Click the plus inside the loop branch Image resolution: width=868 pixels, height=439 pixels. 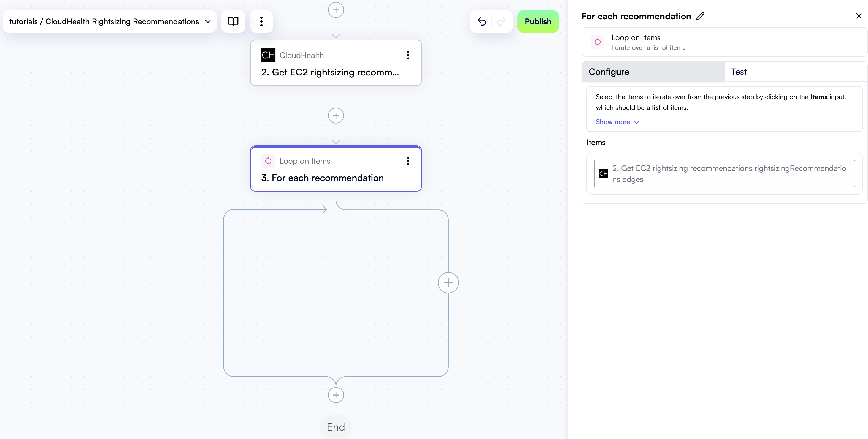click(x=448, y=282)
